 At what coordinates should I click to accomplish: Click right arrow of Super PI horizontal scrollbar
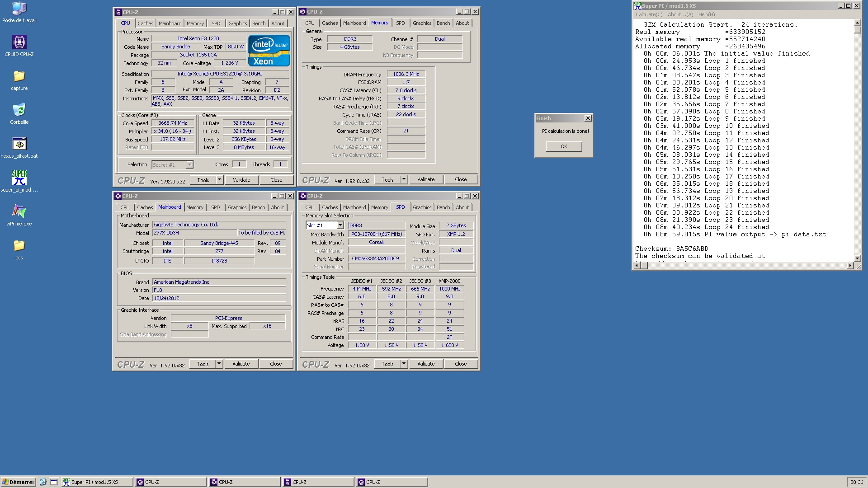pos(850,266)
